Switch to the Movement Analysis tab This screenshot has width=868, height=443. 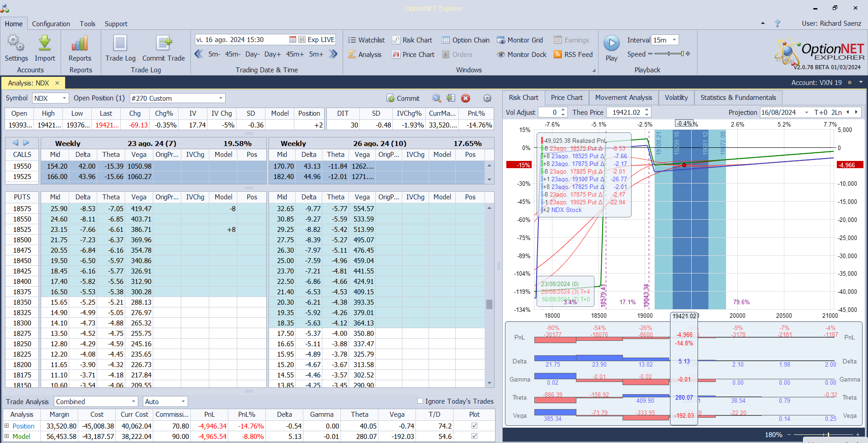pyautogui.click(x=623, y=98)
